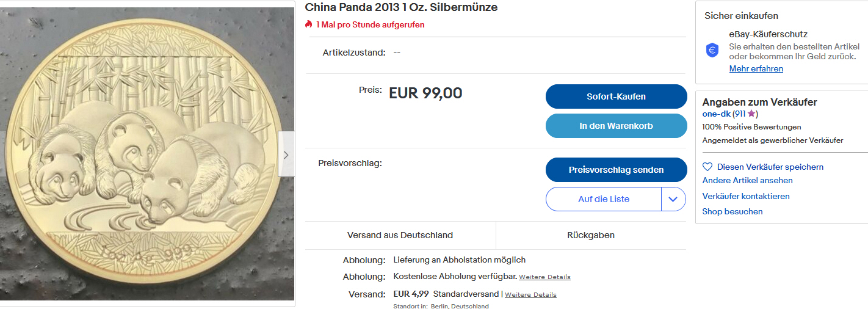Expand the Auf die Liste dropdown arrow

click(673, 199)
